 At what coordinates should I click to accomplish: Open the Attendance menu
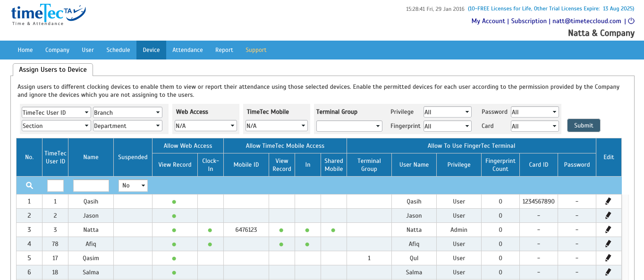click(187, 50)
